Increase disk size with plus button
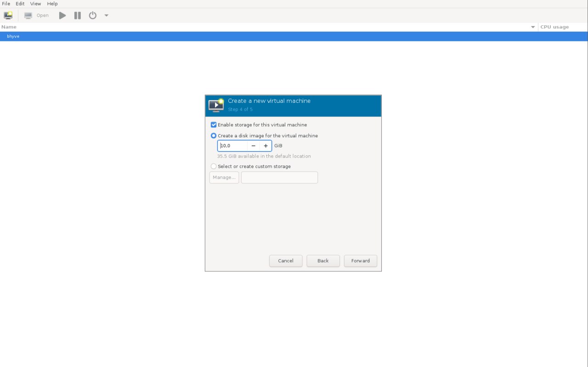 coord(266,146)
